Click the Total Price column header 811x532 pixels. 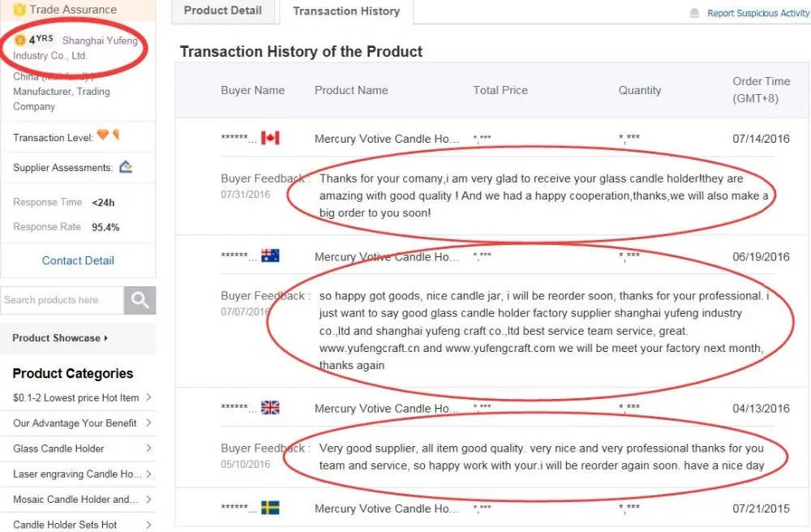(x=500, y=90)
